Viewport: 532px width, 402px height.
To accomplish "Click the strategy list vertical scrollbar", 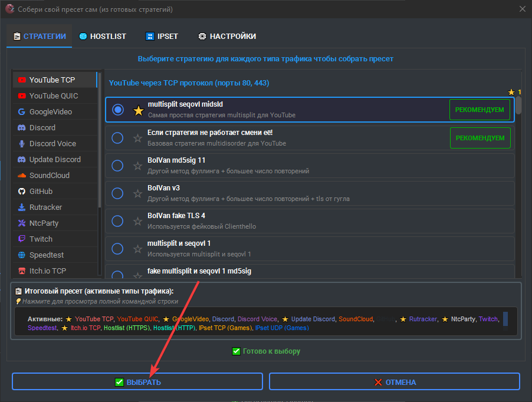I will click(x=518, y=106).
